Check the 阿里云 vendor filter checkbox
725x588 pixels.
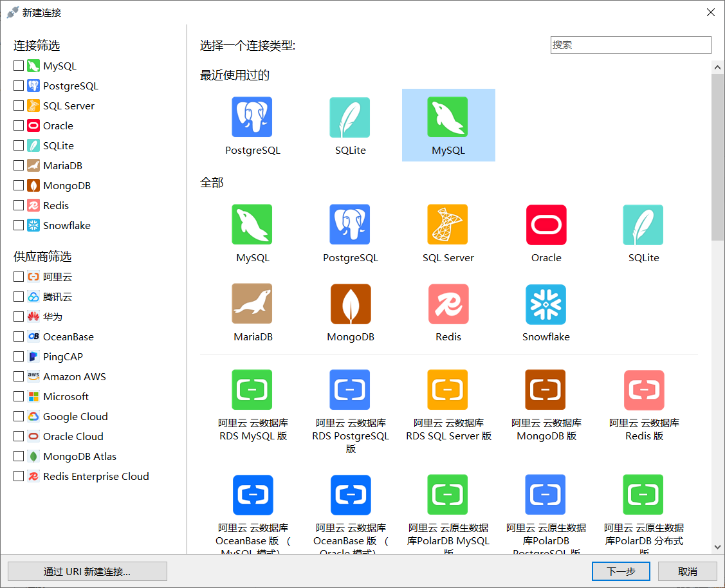coord(19,277)
